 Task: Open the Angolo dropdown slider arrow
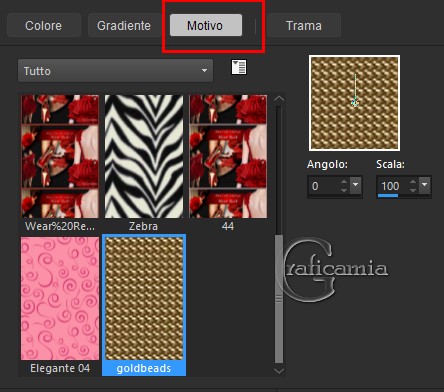[x=356, y=185]
